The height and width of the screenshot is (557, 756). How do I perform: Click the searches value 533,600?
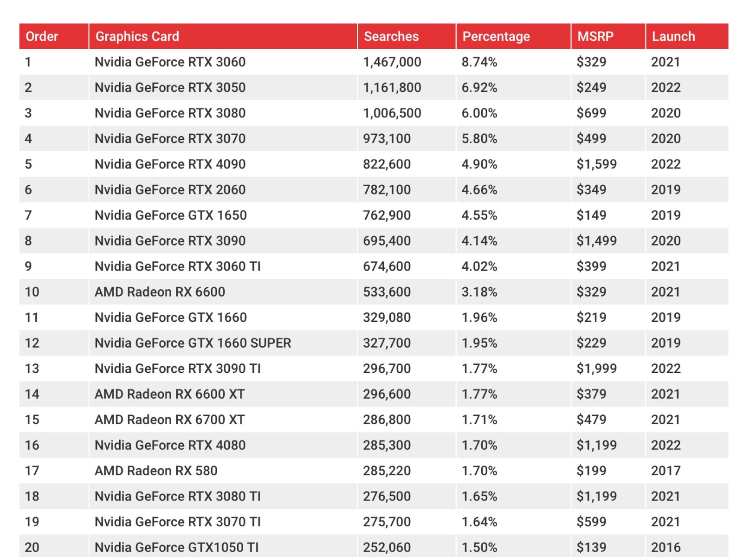[387, 291]
